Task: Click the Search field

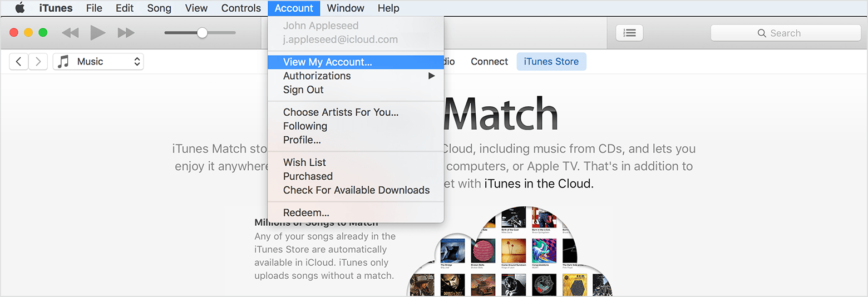Action: coord(786,33)
